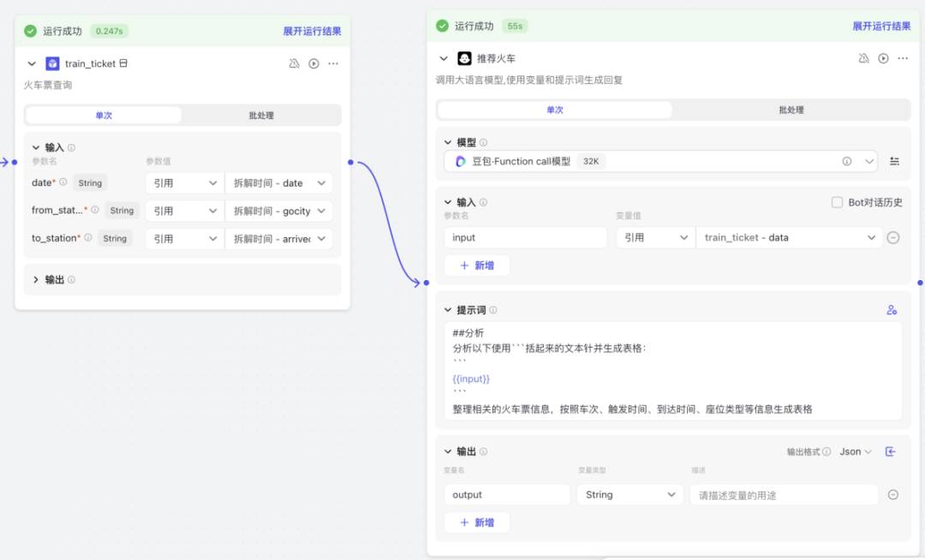Open the 引用 dropdown for the input variable

pos(656,237)
